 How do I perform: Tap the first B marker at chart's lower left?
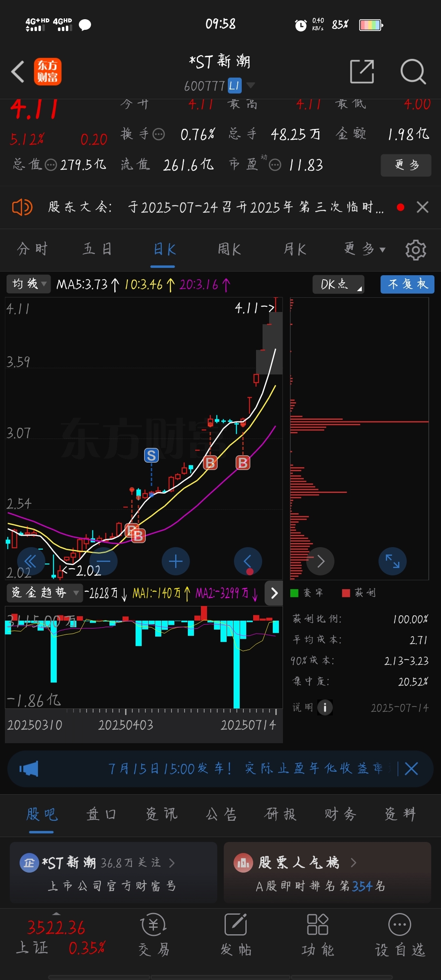tap(132, 530)
